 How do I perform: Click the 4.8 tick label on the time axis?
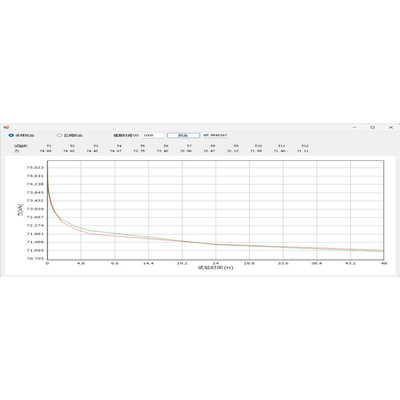[x=81, y=263]
